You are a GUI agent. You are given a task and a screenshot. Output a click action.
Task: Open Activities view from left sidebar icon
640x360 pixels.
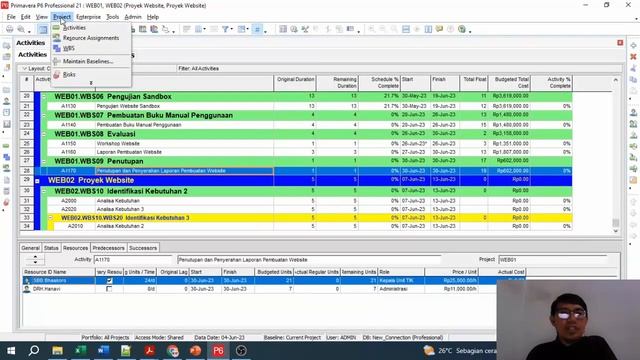[x=6, y=146]
